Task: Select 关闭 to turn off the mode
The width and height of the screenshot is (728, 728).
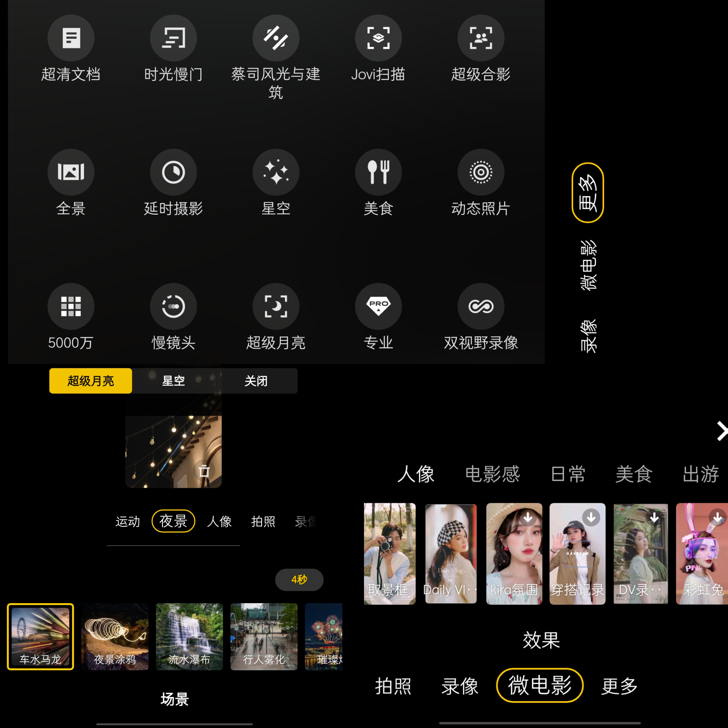Action: (x=256, y=381)
